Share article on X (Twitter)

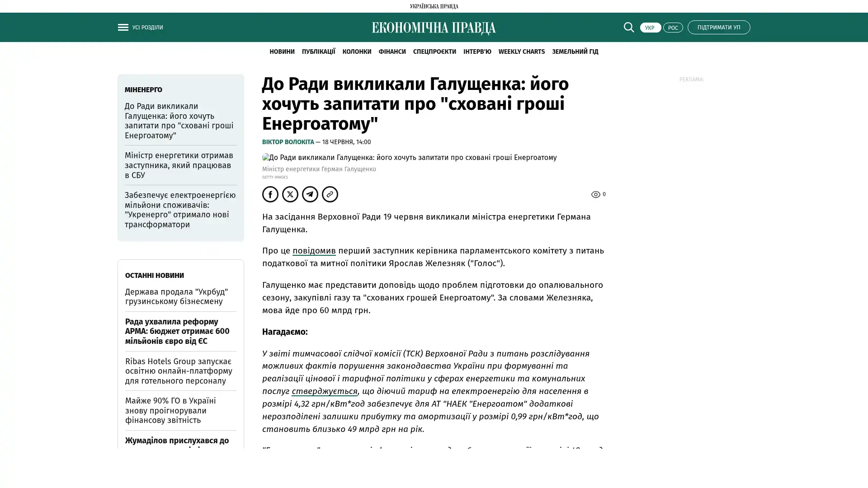290,194
